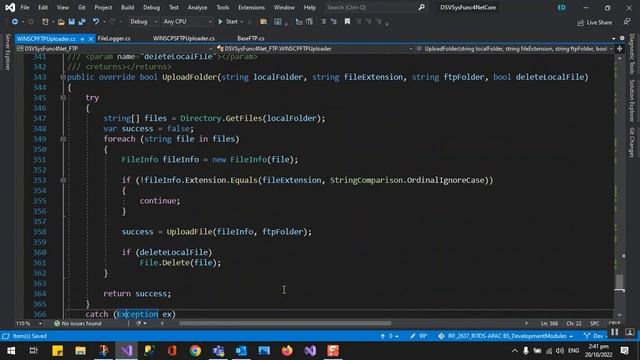Click inside the Search (Ctrl+Q) box

click(371, 7)
